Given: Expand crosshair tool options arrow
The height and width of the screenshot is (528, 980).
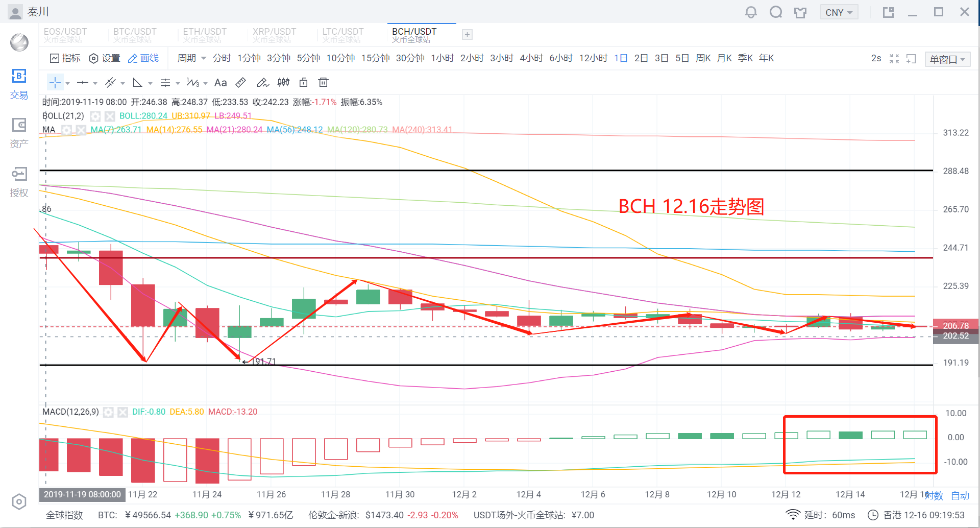Looking at the screenshot, I should point(67,83).
